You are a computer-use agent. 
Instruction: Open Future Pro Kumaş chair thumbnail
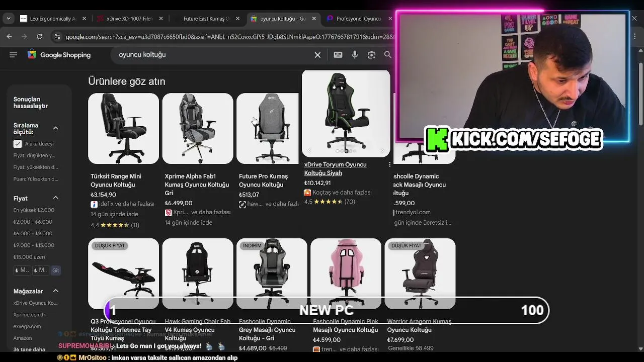point(267,128)
